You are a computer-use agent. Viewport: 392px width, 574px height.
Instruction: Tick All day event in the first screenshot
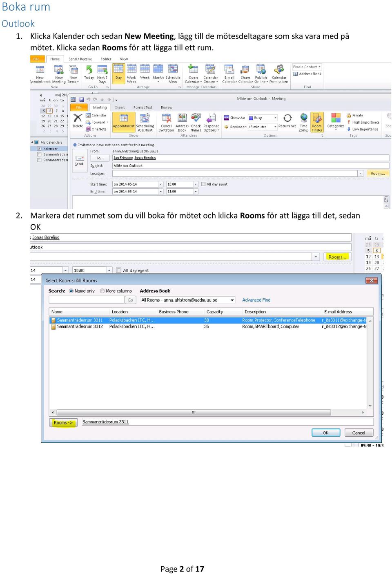pos(203,184)
